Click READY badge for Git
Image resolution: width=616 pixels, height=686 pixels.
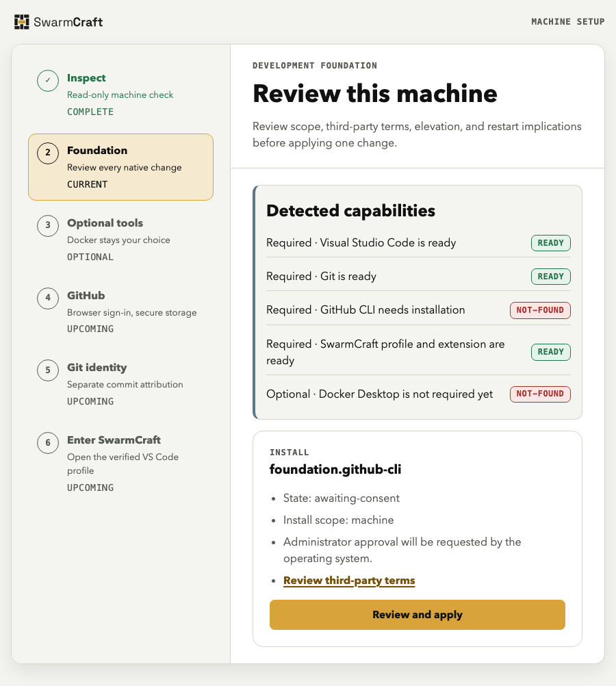click(x=551, y=277)
